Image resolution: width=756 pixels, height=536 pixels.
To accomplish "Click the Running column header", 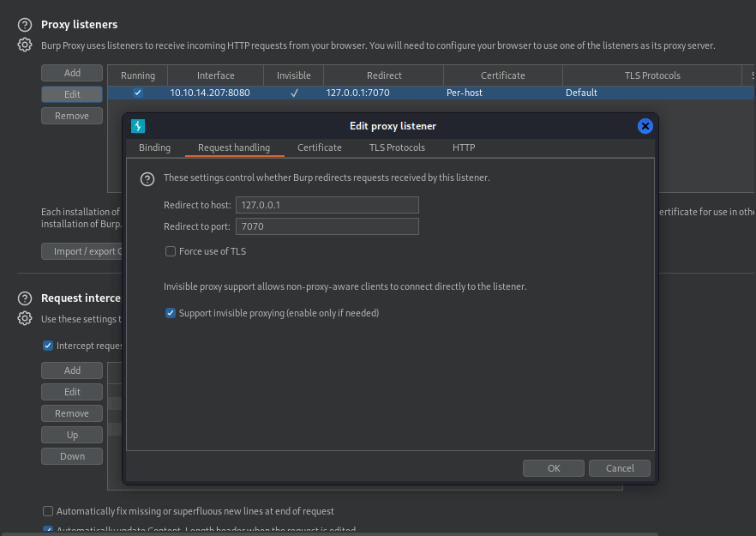I will pyautogui.click(x=138, y=75).
